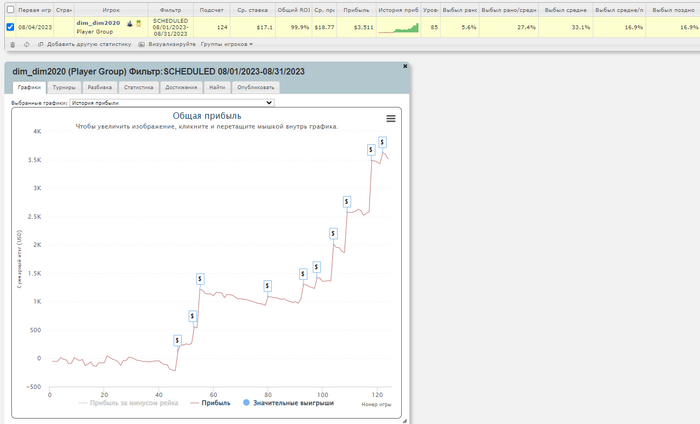
Task: Sort by 'Прибыль' column header
Action: coord(356,10)
